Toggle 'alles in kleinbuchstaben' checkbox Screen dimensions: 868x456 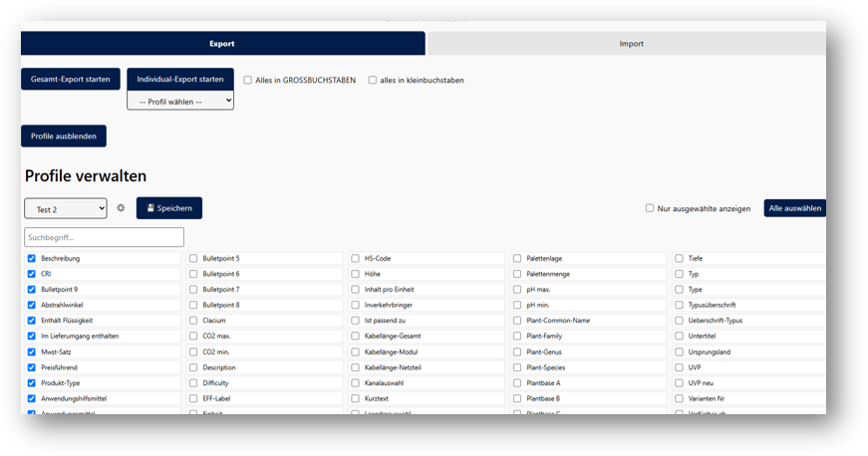pyautogui.click(x=373, y=81)
